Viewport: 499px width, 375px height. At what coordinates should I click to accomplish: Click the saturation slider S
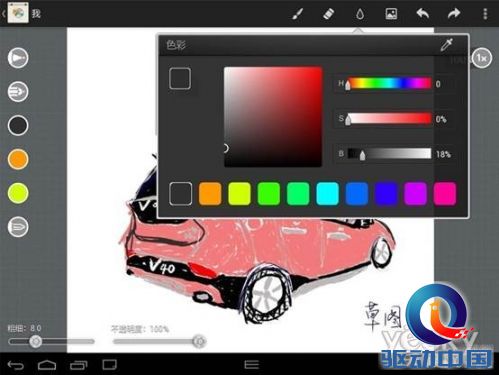(389, 119)
